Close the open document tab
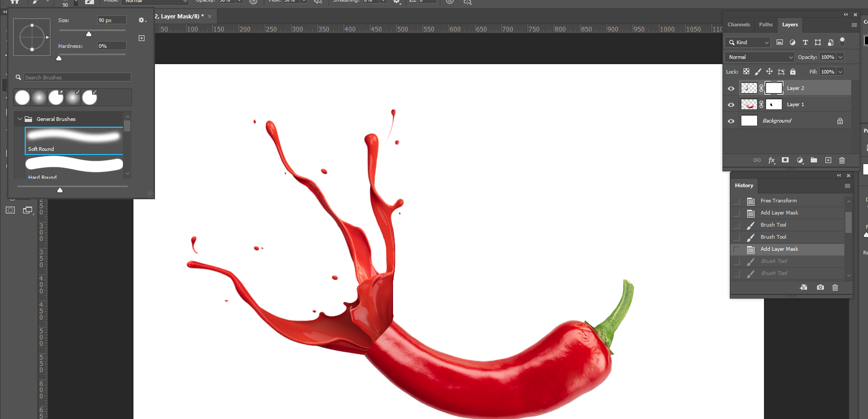Image resolution: width=868 pixels, height=419 pixels. tap(210, 16)
